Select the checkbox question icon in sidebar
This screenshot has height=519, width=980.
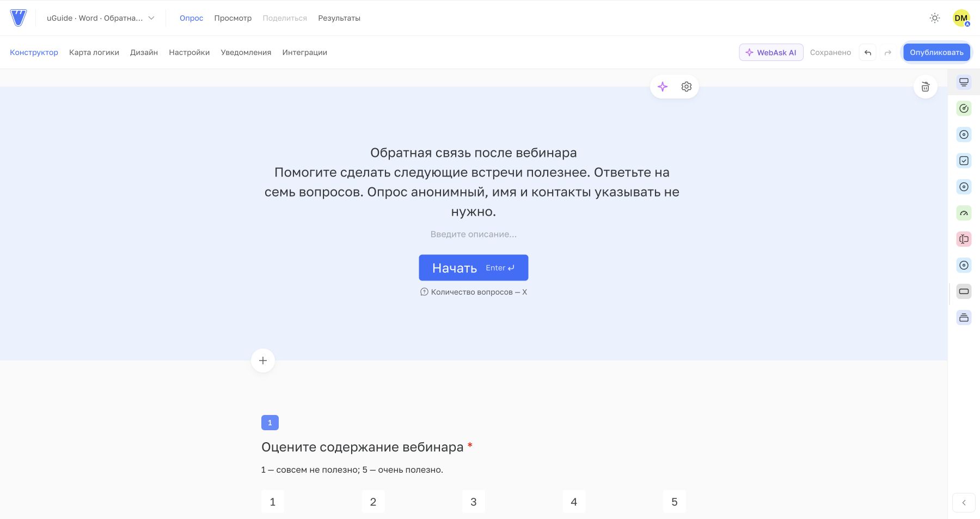964,161
